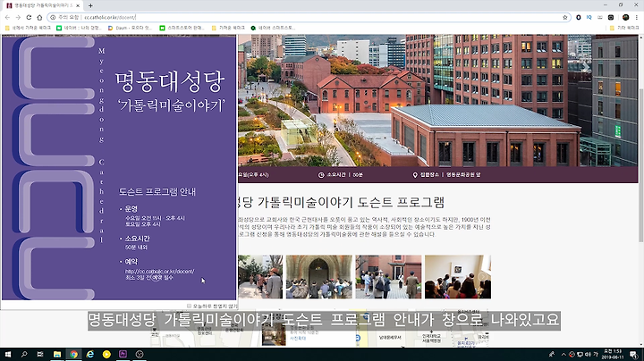Open the taskbar clock and date
This screenshot has height=361, width=644.
pyautogui.click(x=613, y=355)
